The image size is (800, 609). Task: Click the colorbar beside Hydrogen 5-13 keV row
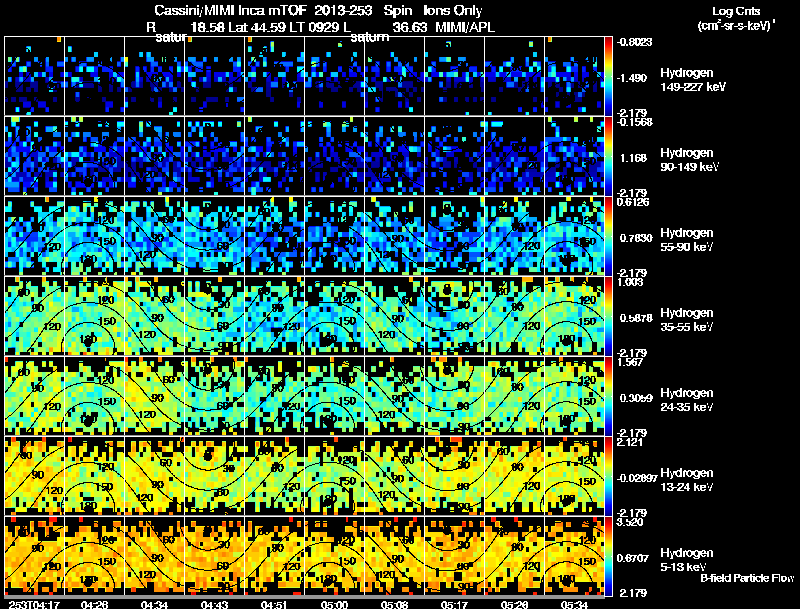[608, 556]
